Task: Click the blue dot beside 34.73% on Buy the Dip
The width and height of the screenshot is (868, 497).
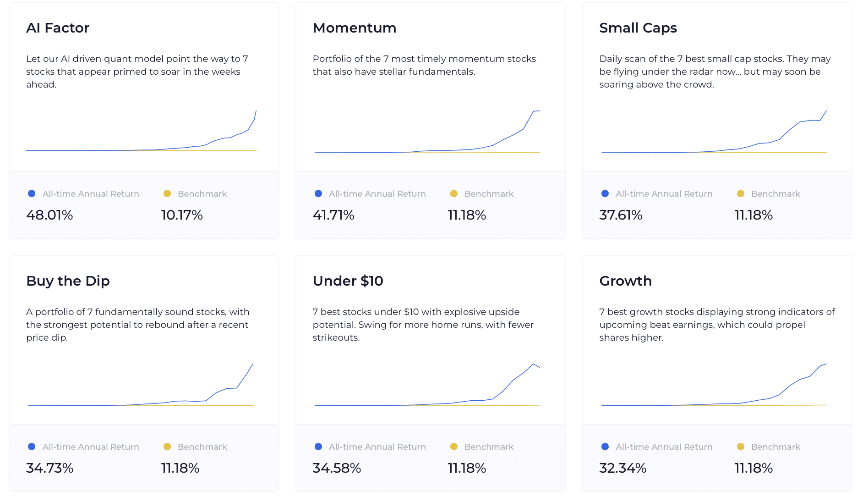Action: [x=32, y=446]
